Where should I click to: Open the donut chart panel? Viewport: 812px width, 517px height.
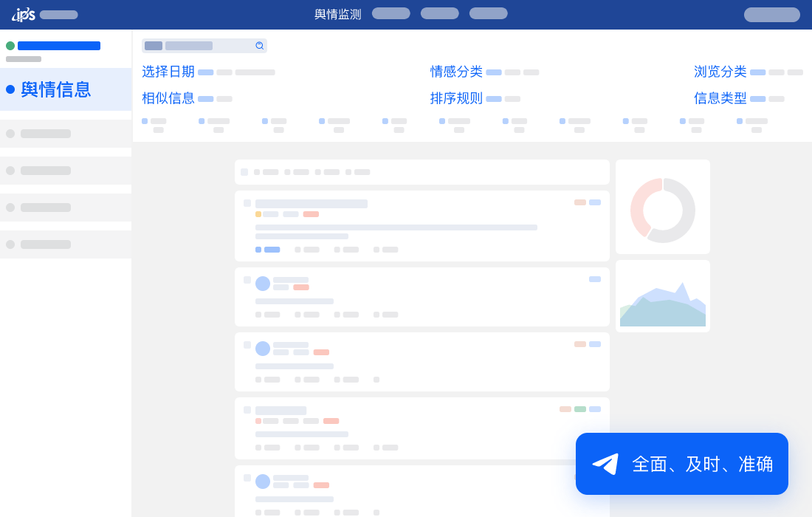(662, 207)
